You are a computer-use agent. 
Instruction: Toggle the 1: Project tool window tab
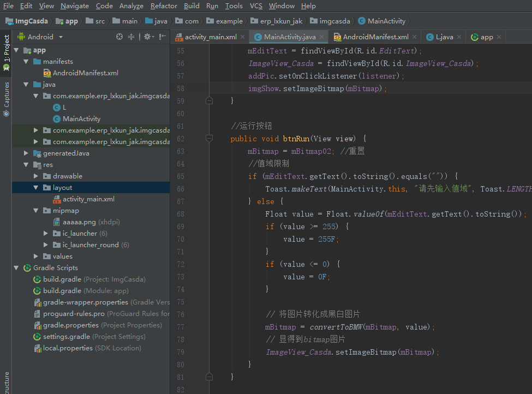pyautogui.click(x=6, y=52)
